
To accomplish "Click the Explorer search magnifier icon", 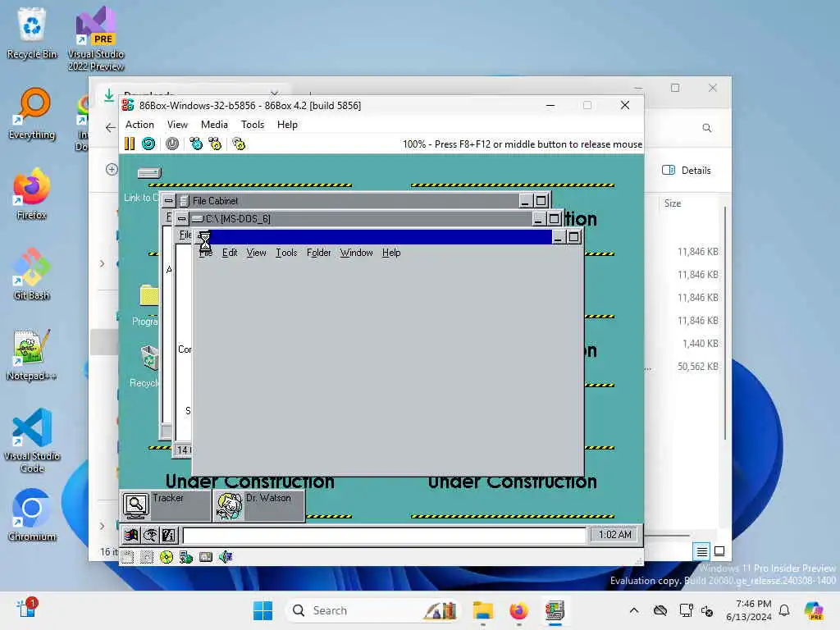I will point(706,128).
